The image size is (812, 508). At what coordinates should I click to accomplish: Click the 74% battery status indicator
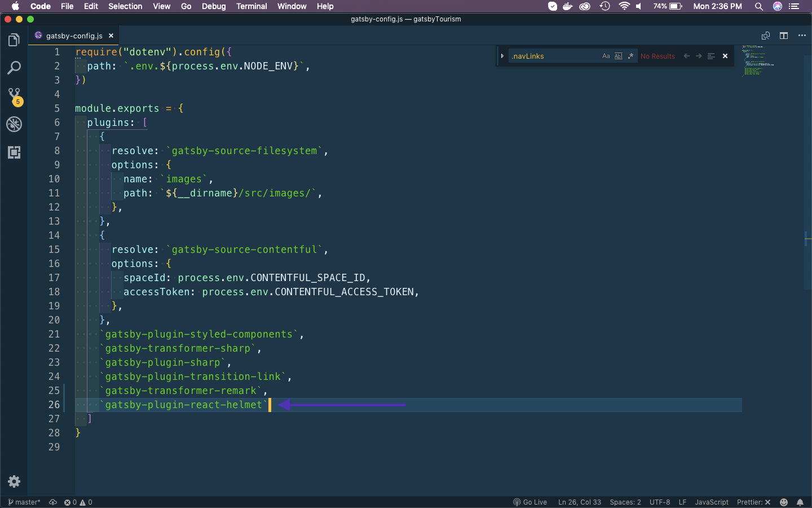point(668,6)
